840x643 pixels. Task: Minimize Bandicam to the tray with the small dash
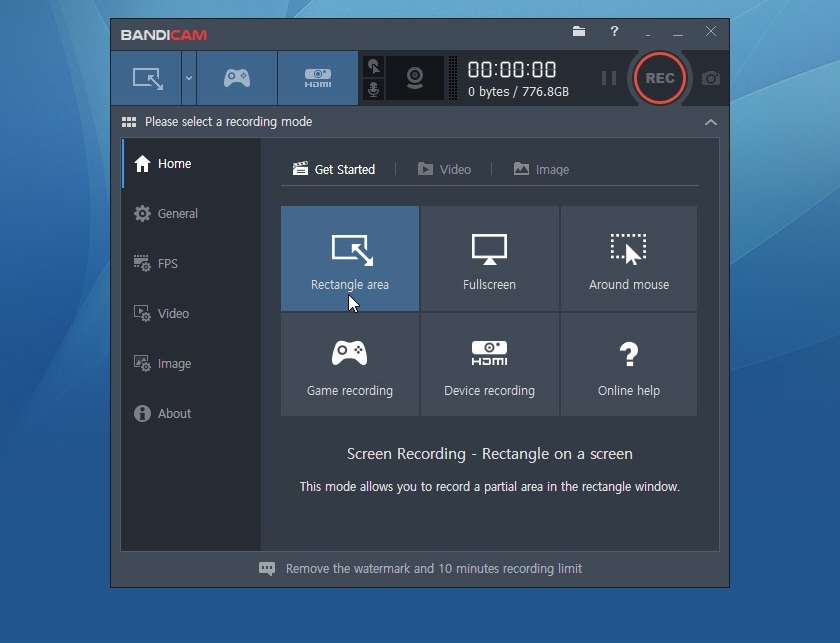tap(648, 33)
